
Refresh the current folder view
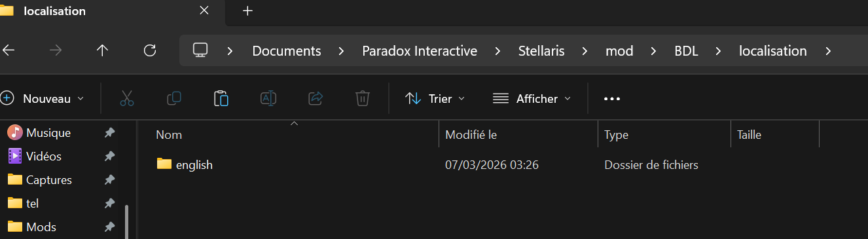pos(150,50)
